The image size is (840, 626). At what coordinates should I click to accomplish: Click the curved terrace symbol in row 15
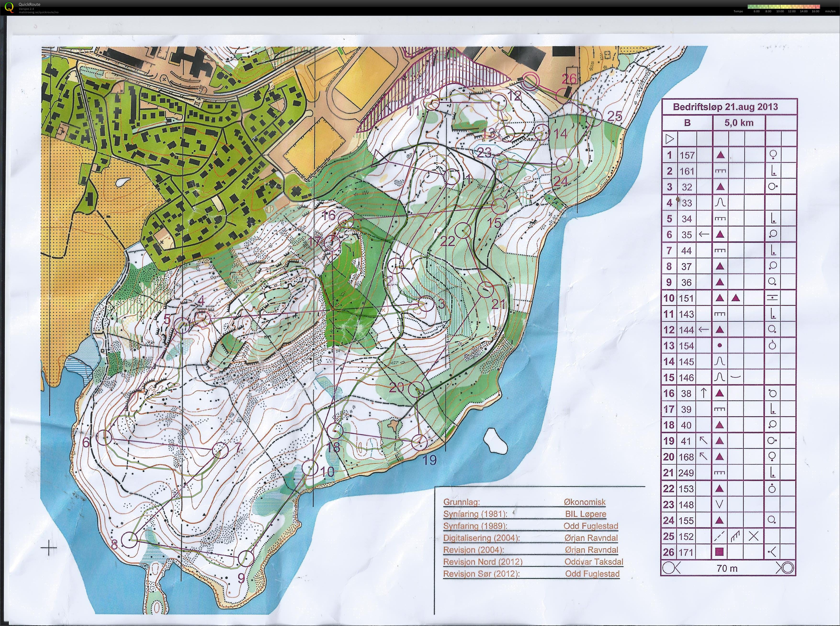(x=735, y=377)
